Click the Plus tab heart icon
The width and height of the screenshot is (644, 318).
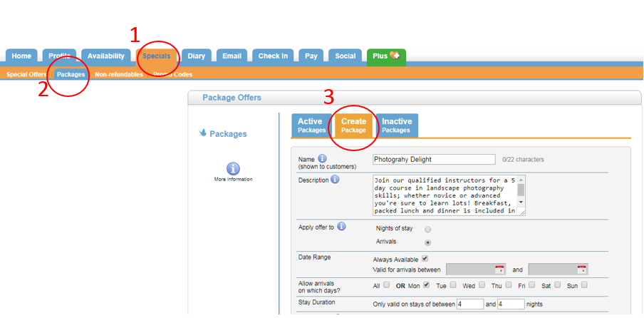[x=395, y=56]
